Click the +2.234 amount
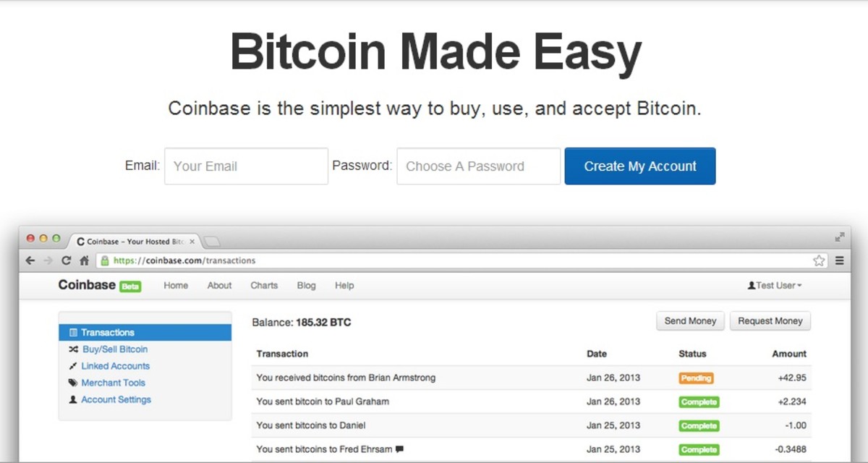The width and height of the screenshot is (868, 463). coord(792,402)
